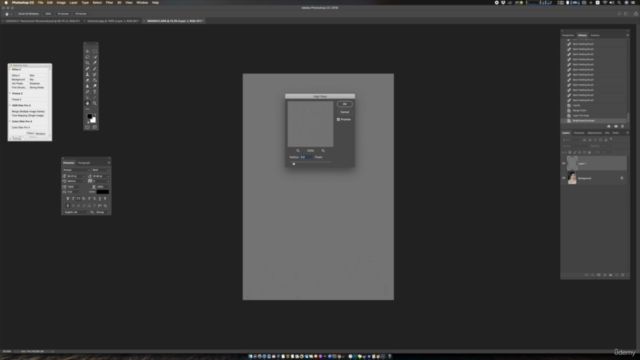This screenshot has width=640, height=360.
Task: Open the Filter menu
Action: pyautogui.click(x=109, y=2)
